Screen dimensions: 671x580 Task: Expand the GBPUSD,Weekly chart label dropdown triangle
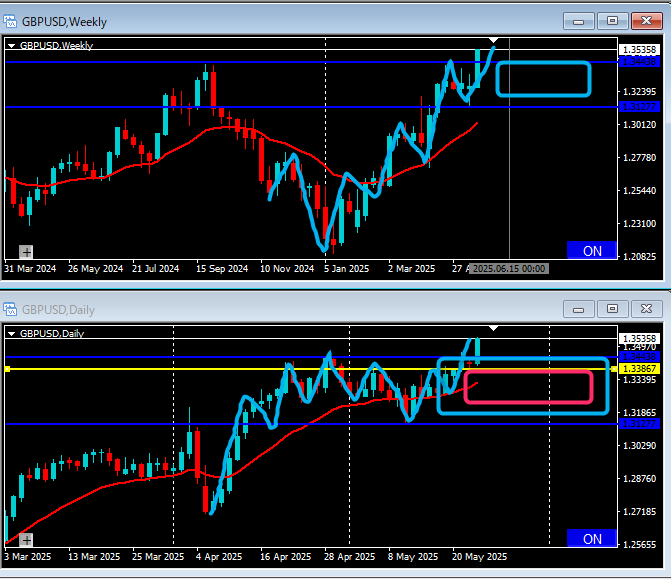pyautogui.click(x=12, y=45)
